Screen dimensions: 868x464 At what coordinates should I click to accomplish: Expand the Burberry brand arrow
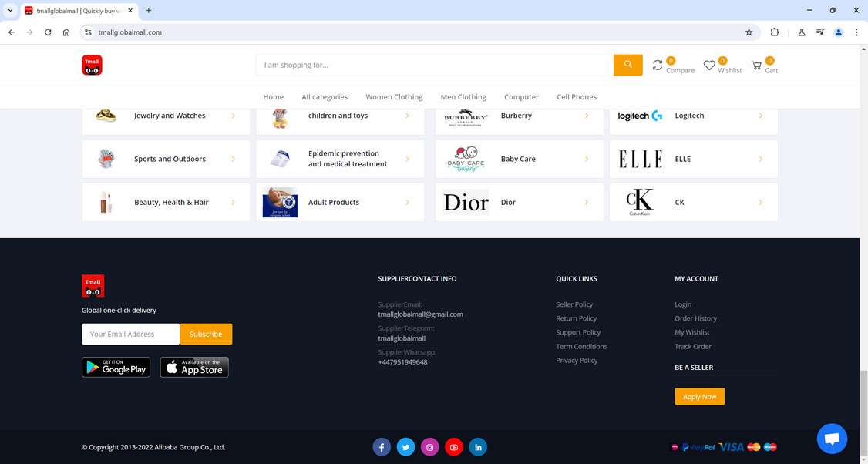pyautogui.click(x=587, y=116)
